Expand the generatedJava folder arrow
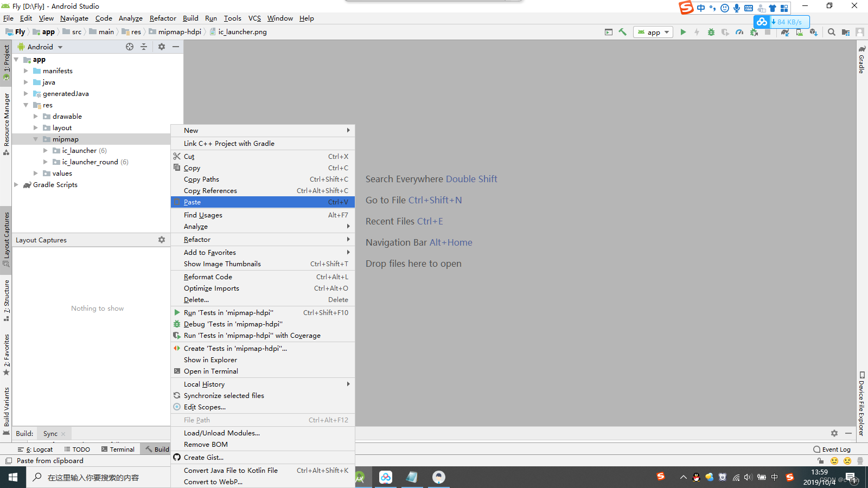This screenshot has height=488, width=868. (25, 93)
